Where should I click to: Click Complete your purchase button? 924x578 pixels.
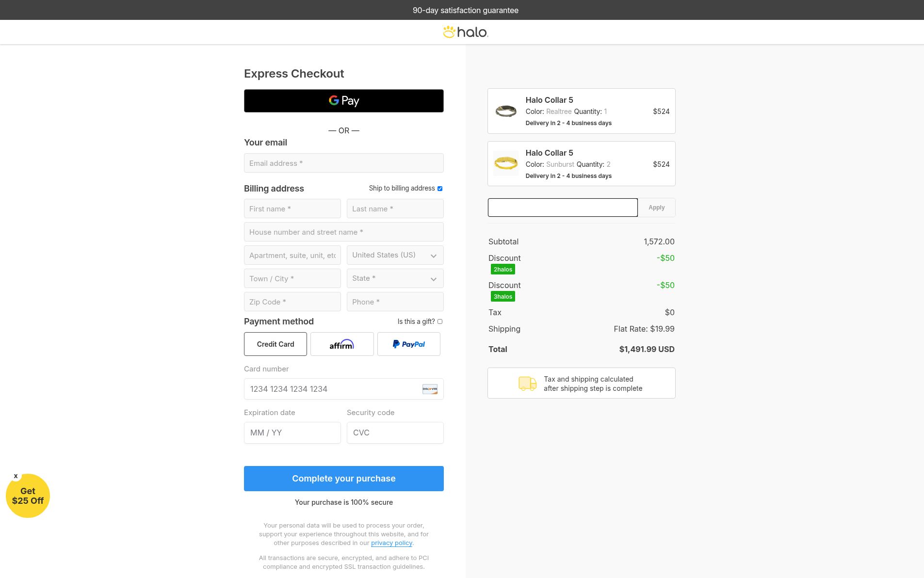pos(343,479)
